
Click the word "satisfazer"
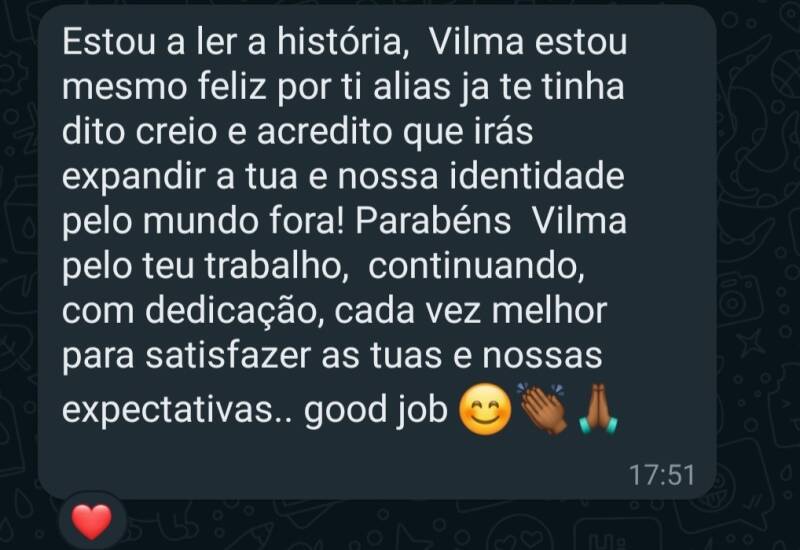(228, 356)
